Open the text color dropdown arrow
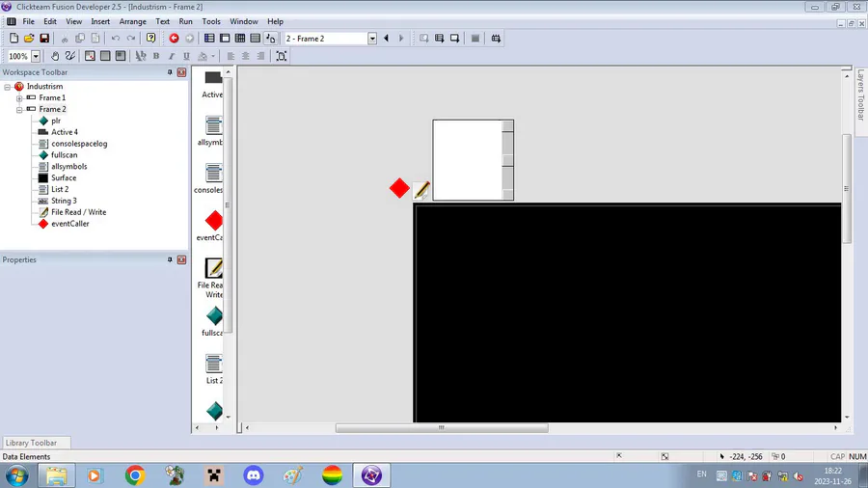This screenshot has width=868, height=488. click(x=213, y=56)
